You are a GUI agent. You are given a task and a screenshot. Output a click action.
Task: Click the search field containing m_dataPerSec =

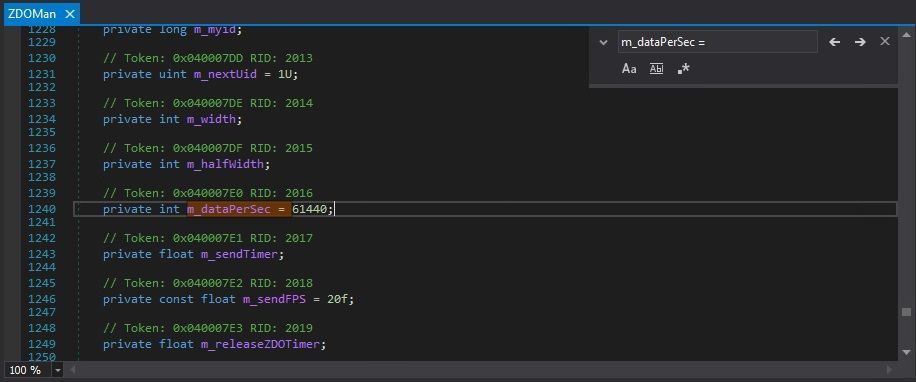[717, 42]
